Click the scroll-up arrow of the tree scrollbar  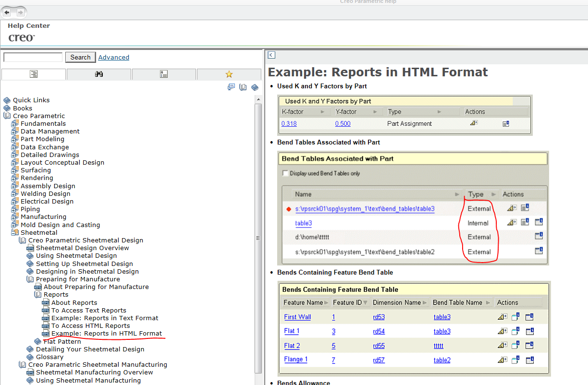pyautogui.click(x=258, y=98)
